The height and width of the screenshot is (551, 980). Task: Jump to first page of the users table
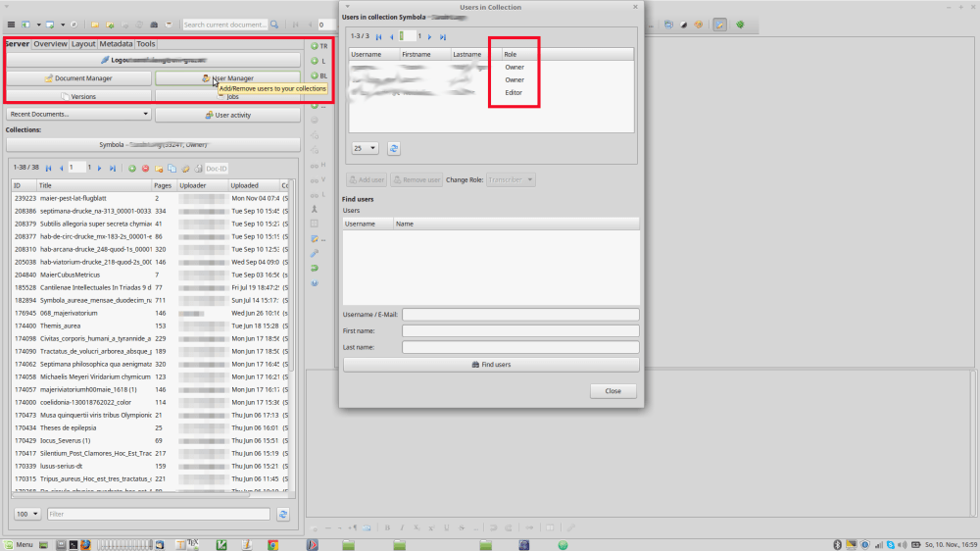pos(378,37)
